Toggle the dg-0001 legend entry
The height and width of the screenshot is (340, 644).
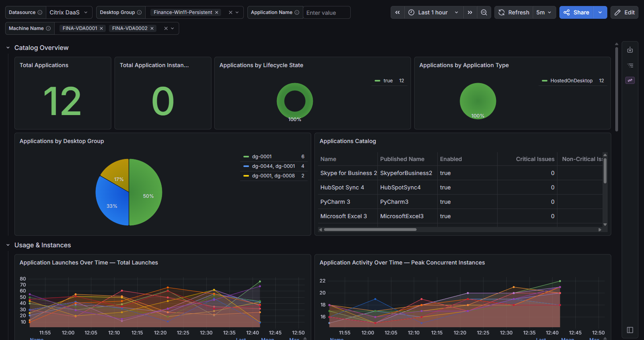tap(262, 157)
